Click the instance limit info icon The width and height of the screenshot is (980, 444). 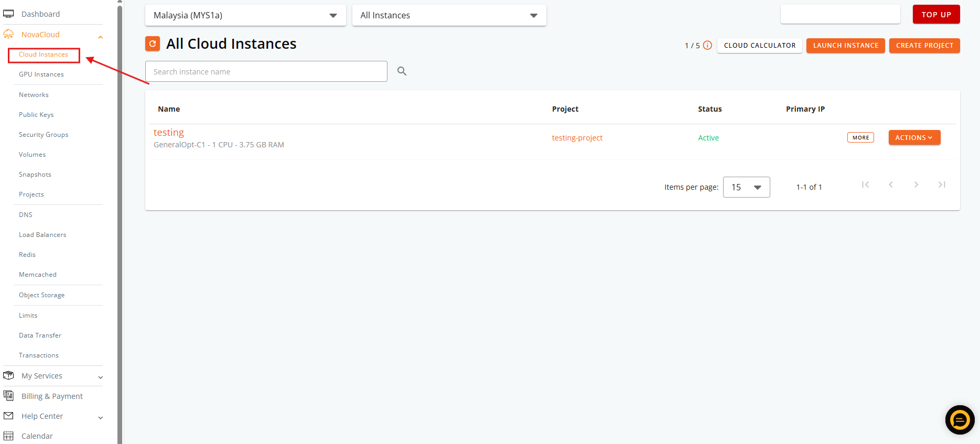707,45
